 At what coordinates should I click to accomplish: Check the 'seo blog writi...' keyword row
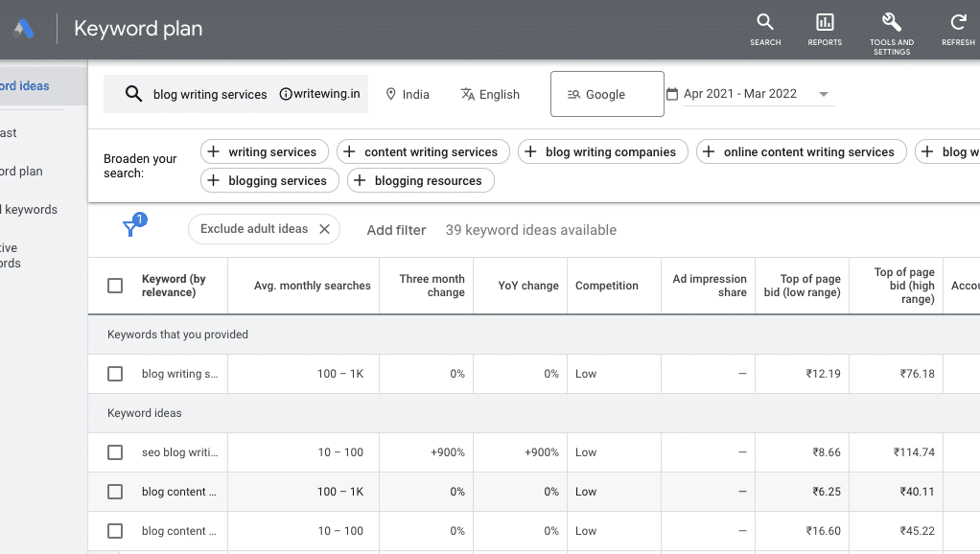[115, 452]
